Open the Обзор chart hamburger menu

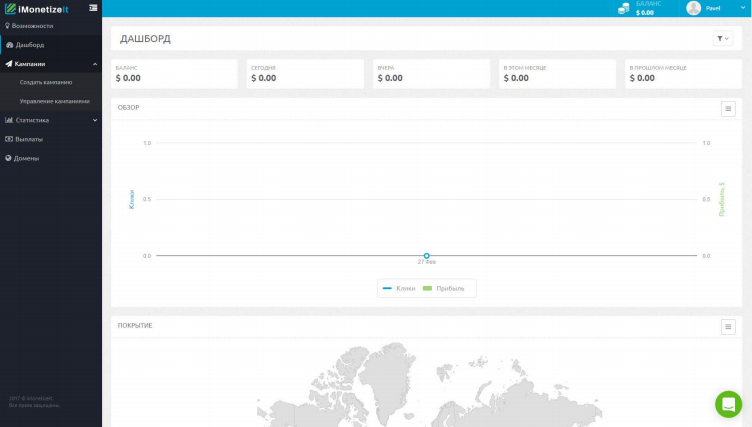point(728,108)
